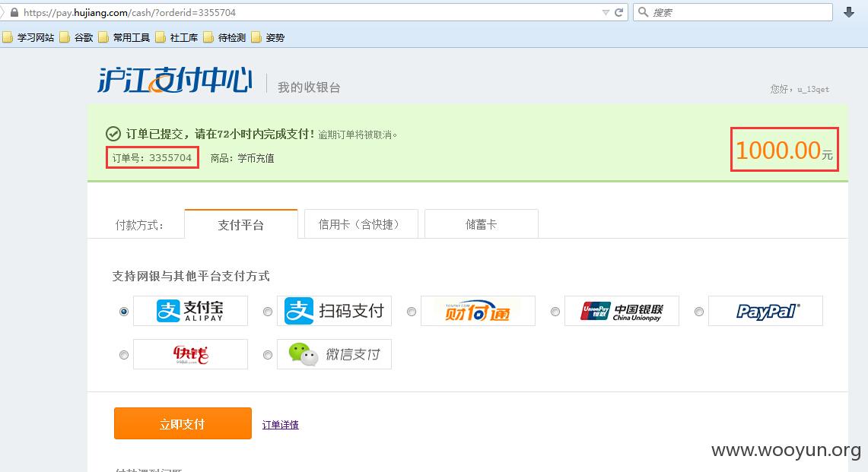Screen dimensions: 868x472
Task: Select the 中国银联 radio button
Action: click(555, 312)
